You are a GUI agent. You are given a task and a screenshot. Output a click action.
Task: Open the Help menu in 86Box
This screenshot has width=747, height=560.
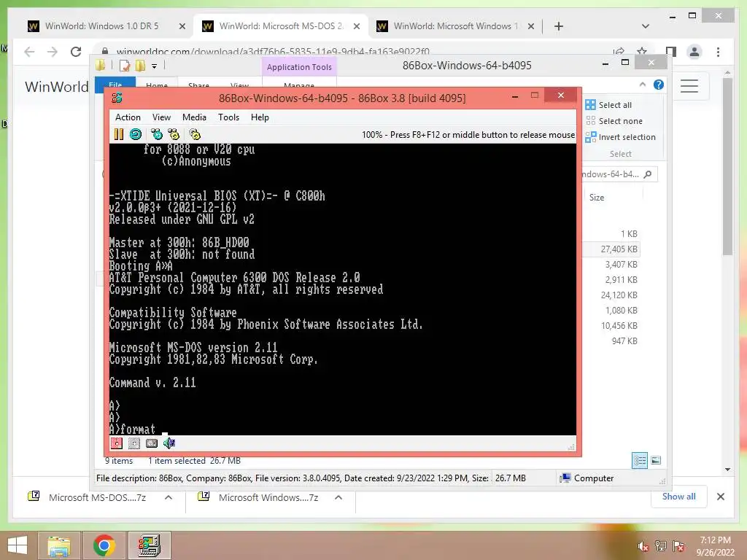click(260, 117)
